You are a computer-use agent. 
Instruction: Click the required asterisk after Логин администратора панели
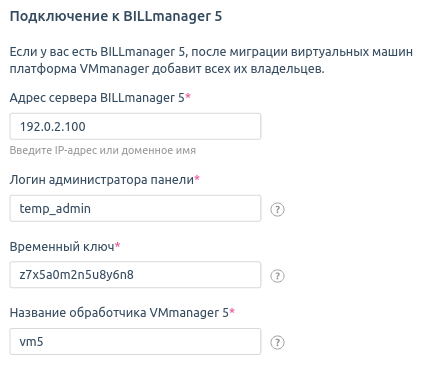(x=197, y=178)
